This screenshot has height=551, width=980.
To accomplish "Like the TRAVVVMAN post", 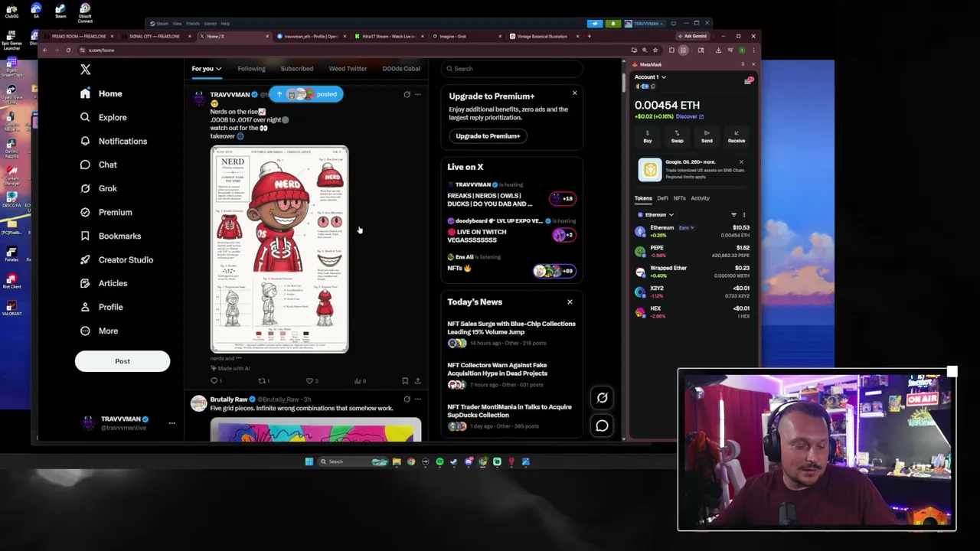I will coord(311,380).
